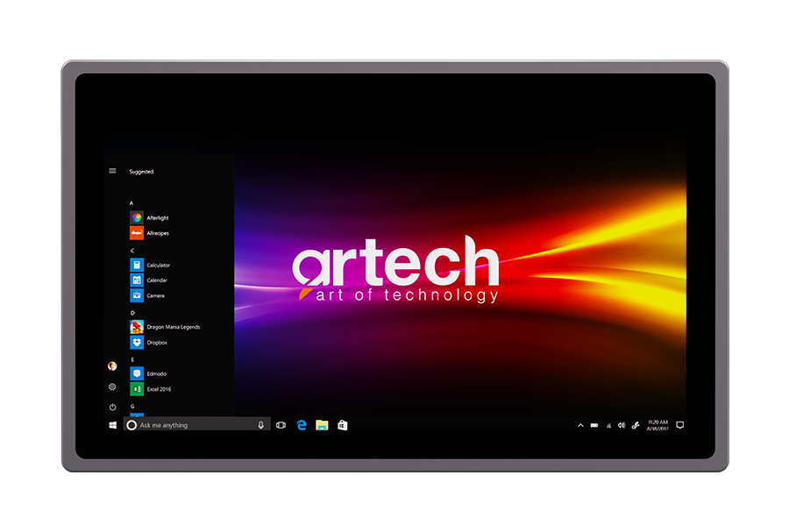
Task: Click the Windows Start button
Action: pos(113,425)
